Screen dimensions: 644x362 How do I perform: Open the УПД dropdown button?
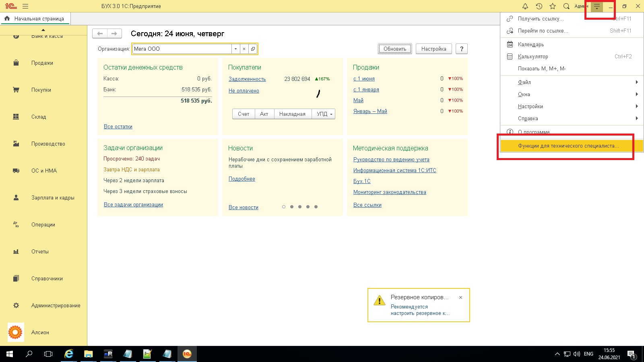click(324, 114)
